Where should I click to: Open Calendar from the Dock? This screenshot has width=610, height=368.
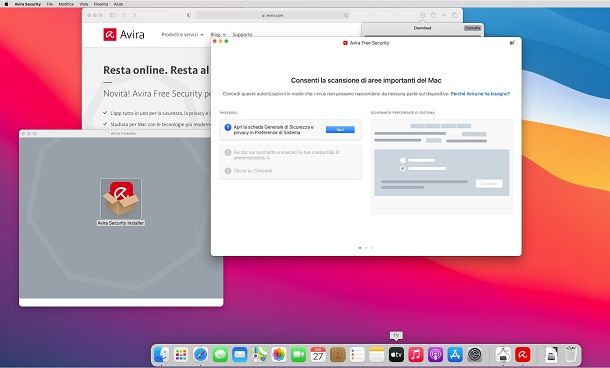pos(318,354)
